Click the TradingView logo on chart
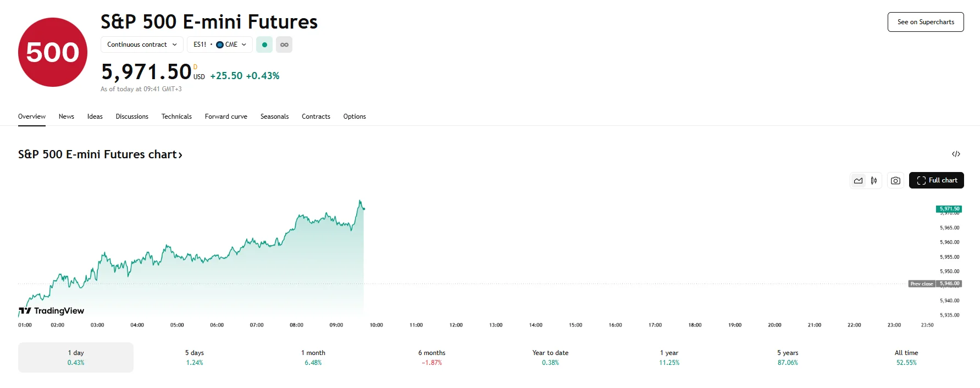This screenshot has height=388, width=980. pyautogui.click(x=52, y=311)
